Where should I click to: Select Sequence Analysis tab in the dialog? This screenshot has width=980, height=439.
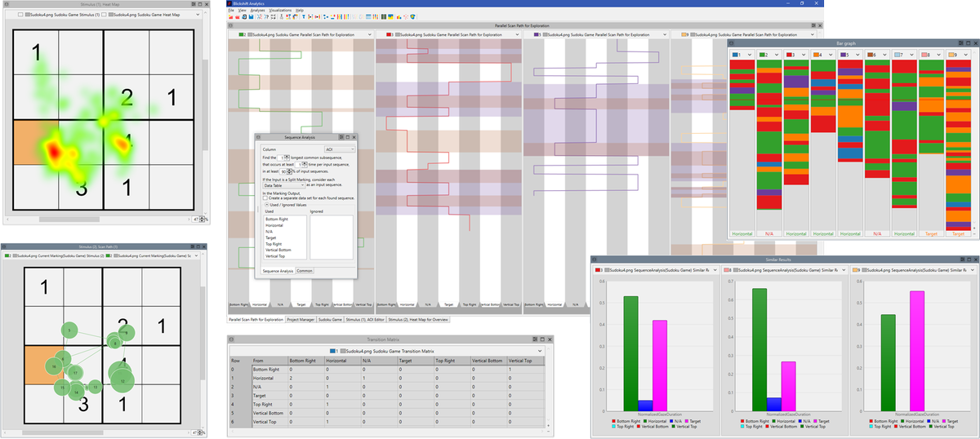pos(278,270)
